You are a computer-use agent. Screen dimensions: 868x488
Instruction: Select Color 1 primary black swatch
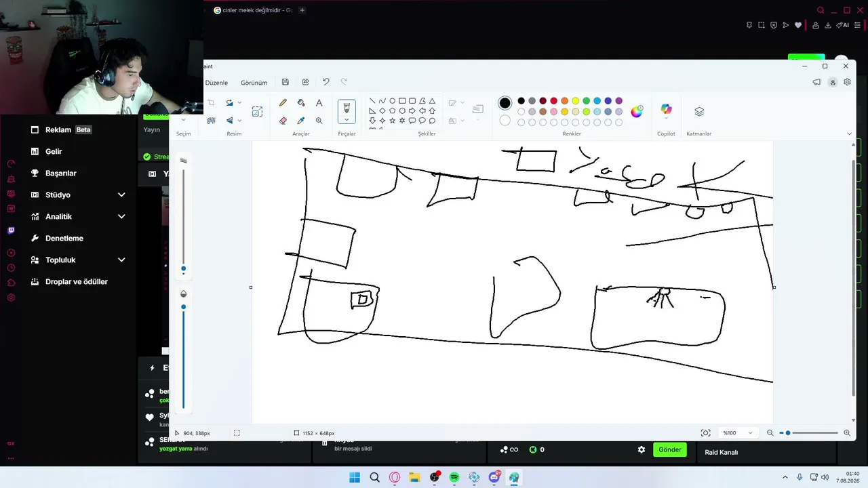pyautogui.click(x=505, y=103)
